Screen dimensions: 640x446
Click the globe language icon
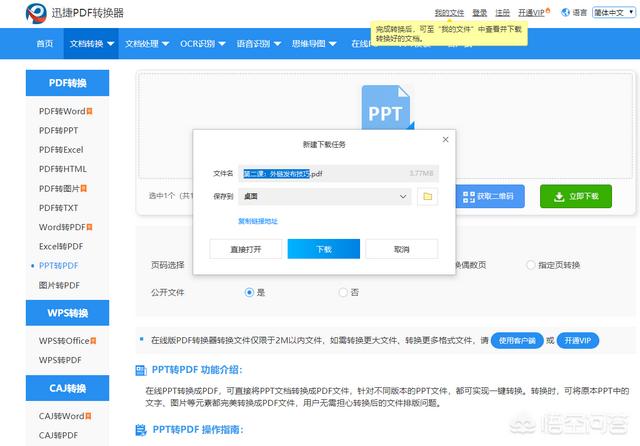[x=565, y=13]
